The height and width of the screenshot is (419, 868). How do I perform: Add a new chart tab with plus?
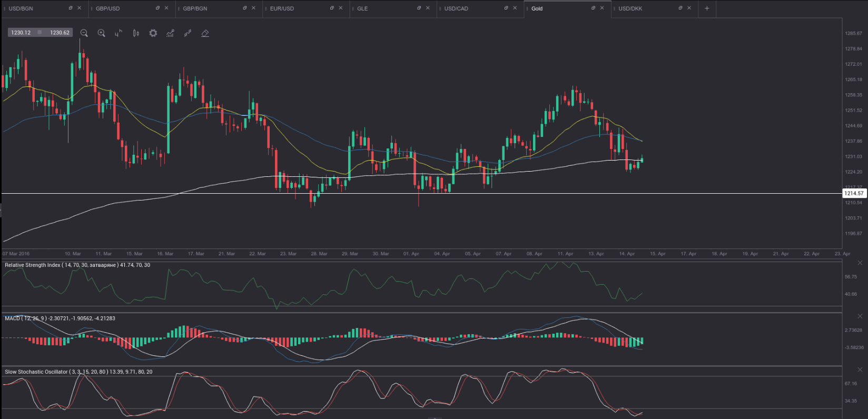coord(707,8)
